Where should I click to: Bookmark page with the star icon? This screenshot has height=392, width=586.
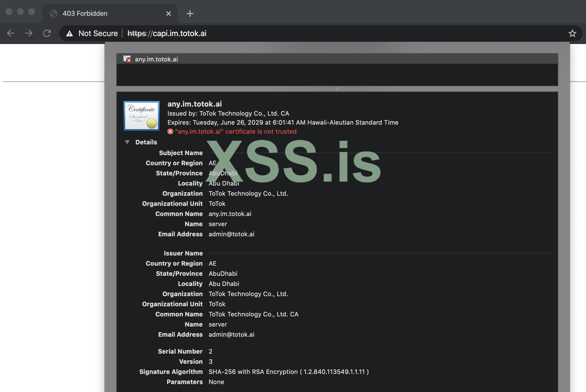click(572, 33)
